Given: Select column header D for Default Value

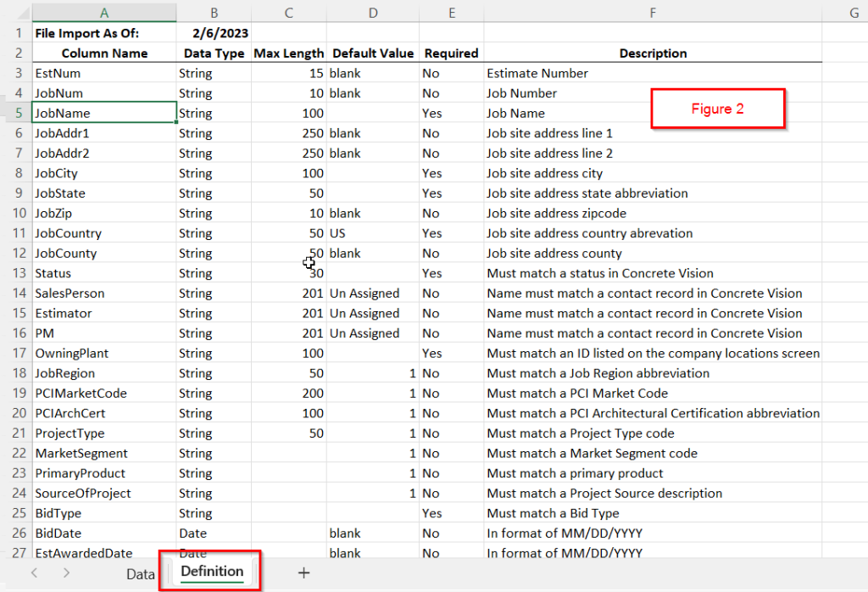Looking at the screenshot, I should [x=373, y=12].
